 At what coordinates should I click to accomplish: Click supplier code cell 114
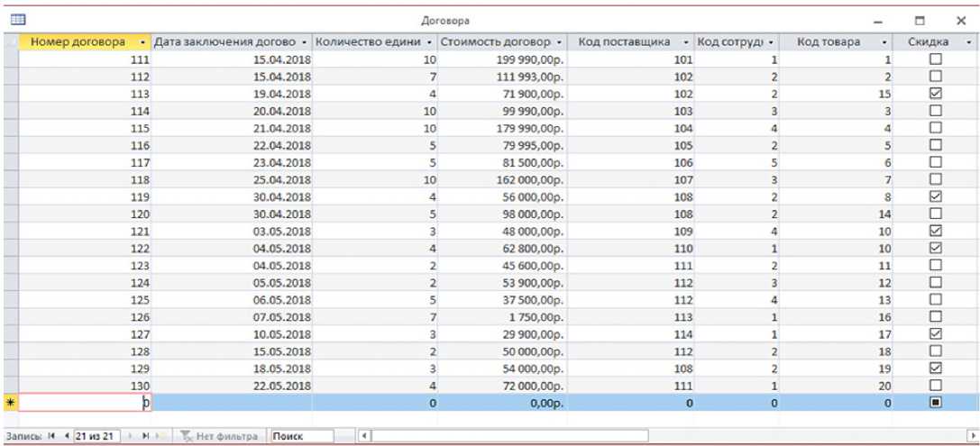[630, 333]
